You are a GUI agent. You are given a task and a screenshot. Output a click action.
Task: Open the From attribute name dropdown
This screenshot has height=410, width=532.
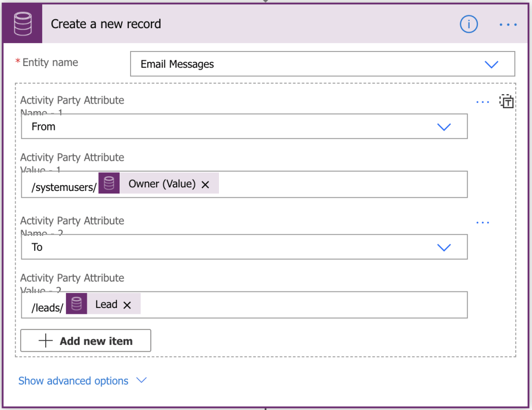[x=445, y=126]
